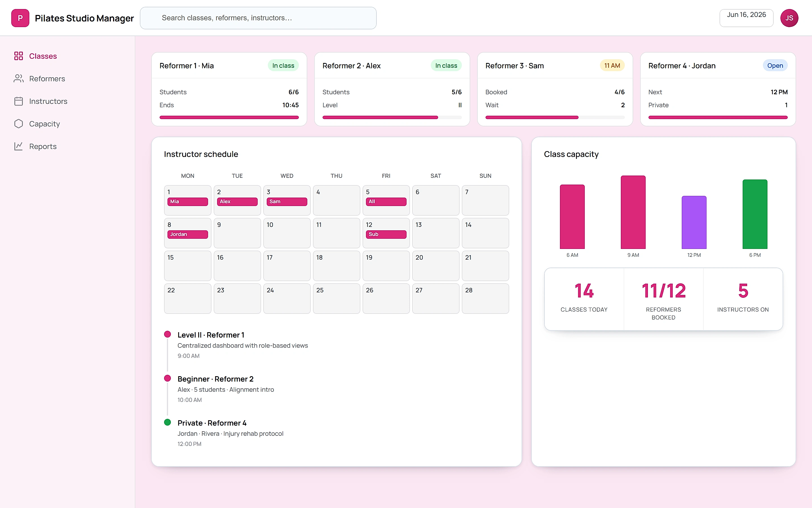Screen dimensions: 812x508
Task: Click the Instructors calendar icon
Action: pyautogui.click(x=18, y=101)
